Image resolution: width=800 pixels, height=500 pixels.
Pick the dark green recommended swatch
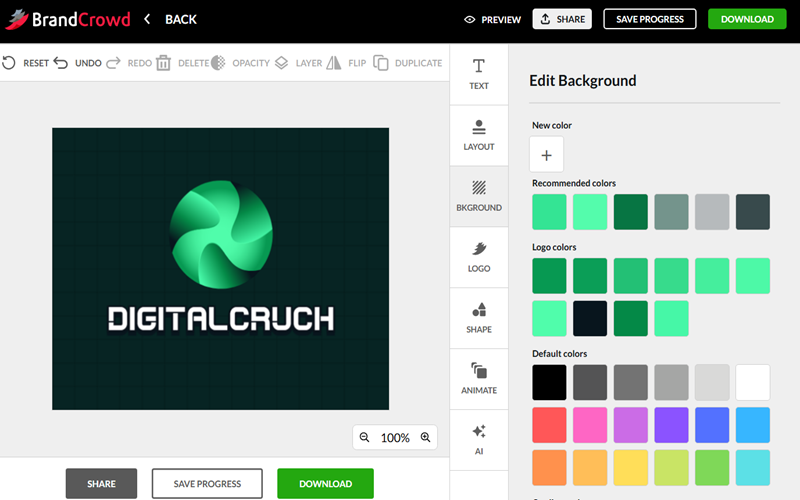coord(631,212)
